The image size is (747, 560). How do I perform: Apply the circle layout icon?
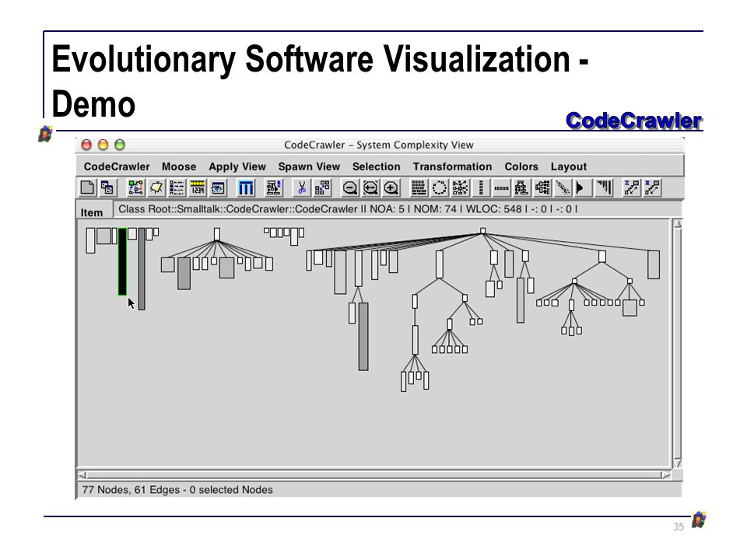(439, 187)
